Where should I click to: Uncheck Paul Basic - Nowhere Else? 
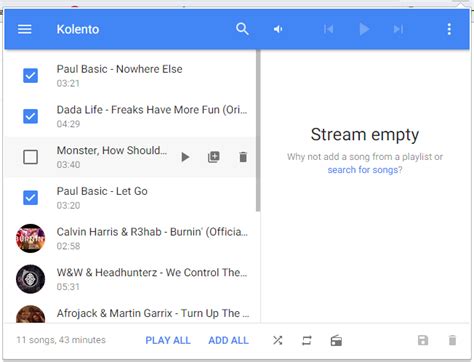30,75
